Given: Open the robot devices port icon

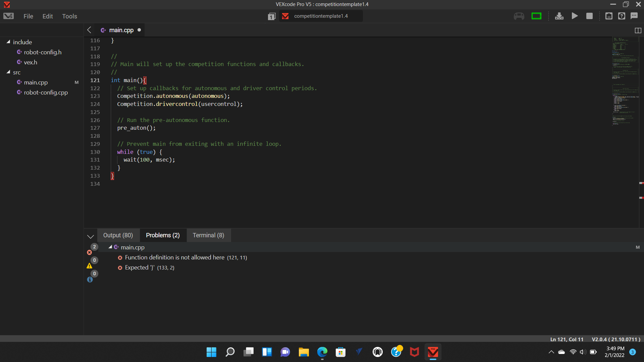Looking at the screenshot, I should (x=609, y=16).
